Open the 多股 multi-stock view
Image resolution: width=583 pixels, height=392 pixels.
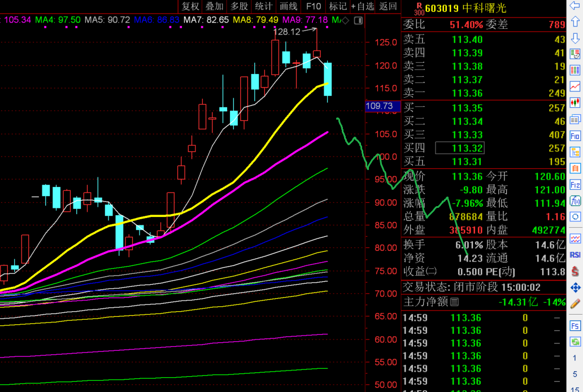(239, 6)
